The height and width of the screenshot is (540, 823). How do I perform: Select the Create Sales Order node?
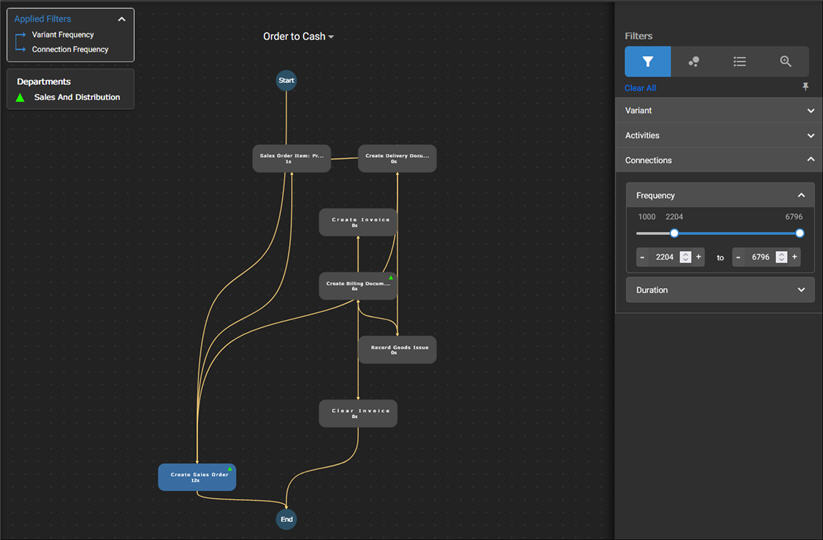(x=197, y=477)
